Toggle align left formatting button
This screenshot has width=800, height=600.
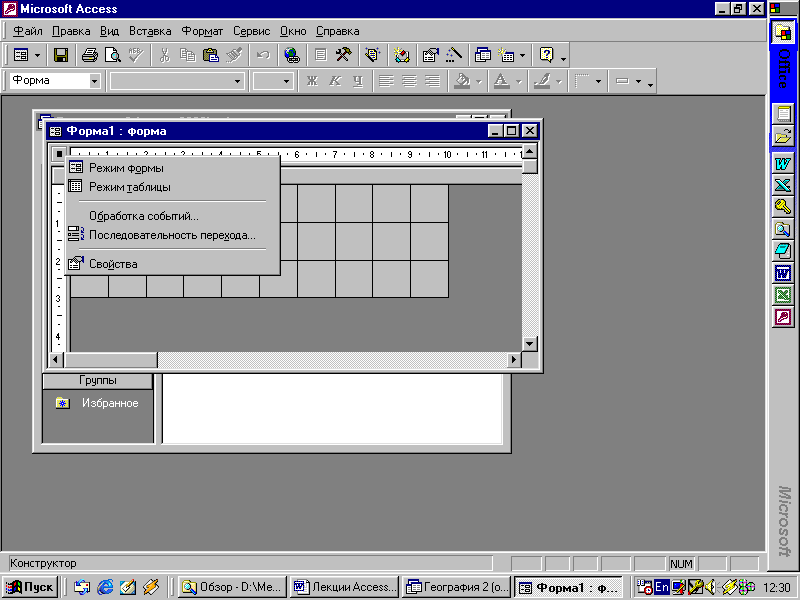click(x=386, y=81)
